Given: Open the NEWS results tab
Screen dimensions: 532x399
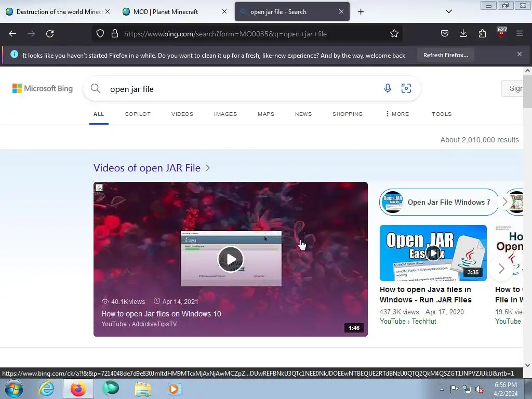Looking at the screenshot, I should click(x=303, y=114).
